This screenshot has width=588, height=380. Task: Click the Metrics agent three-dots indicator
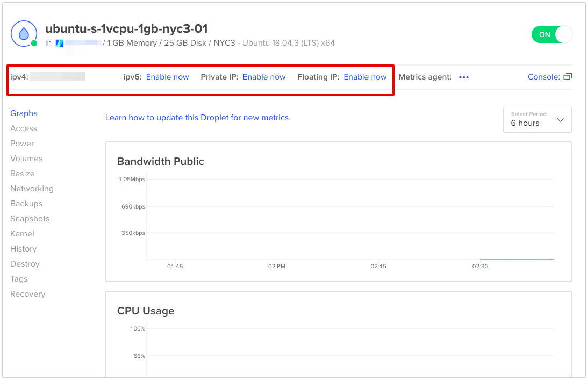(x=464, y=77)
